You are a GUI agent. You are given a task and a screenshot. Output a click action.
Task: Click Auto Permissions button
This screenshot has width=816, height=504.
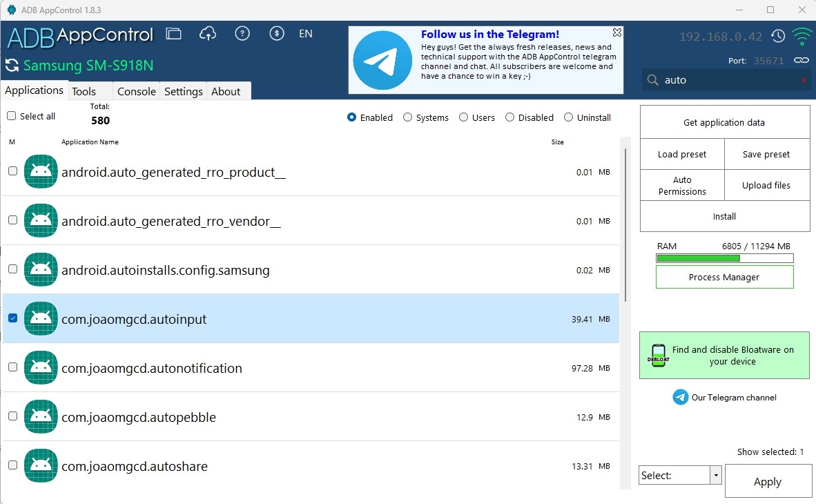click(682, 185)
